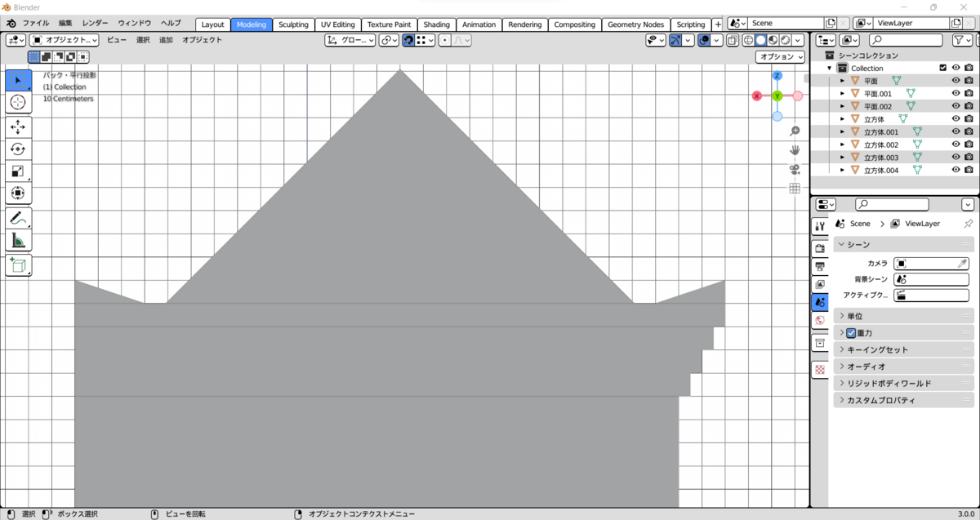Open the ヘルプ menu
This screenshot has height=520, width=980.
171,24
